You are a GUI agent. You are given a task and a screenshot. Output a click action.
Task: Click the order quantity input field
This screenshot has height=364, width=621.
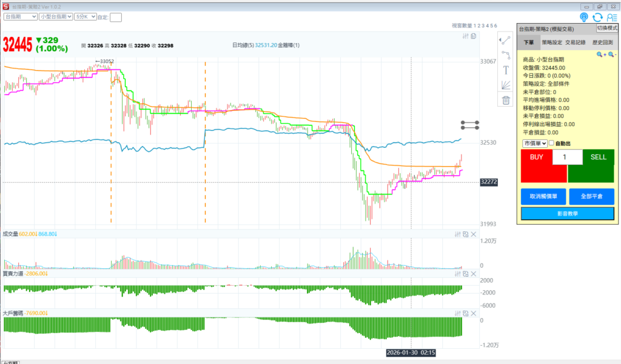tap(567, 157)
